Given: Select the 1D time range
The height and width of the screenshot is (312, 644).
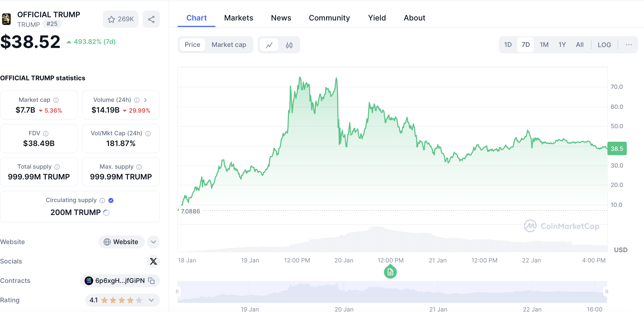Looking at the screenshot, I should (x=508, y=45).
